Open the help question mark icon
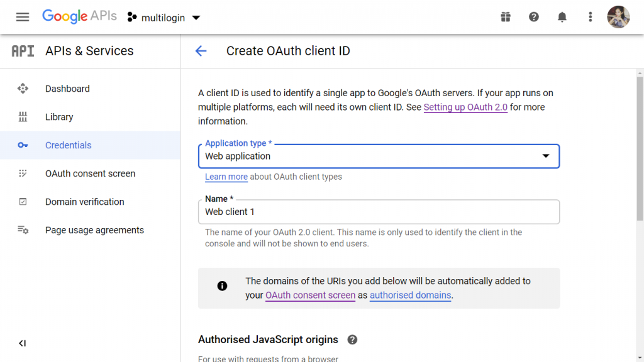The image size is (644, 362). coord(534,17)
